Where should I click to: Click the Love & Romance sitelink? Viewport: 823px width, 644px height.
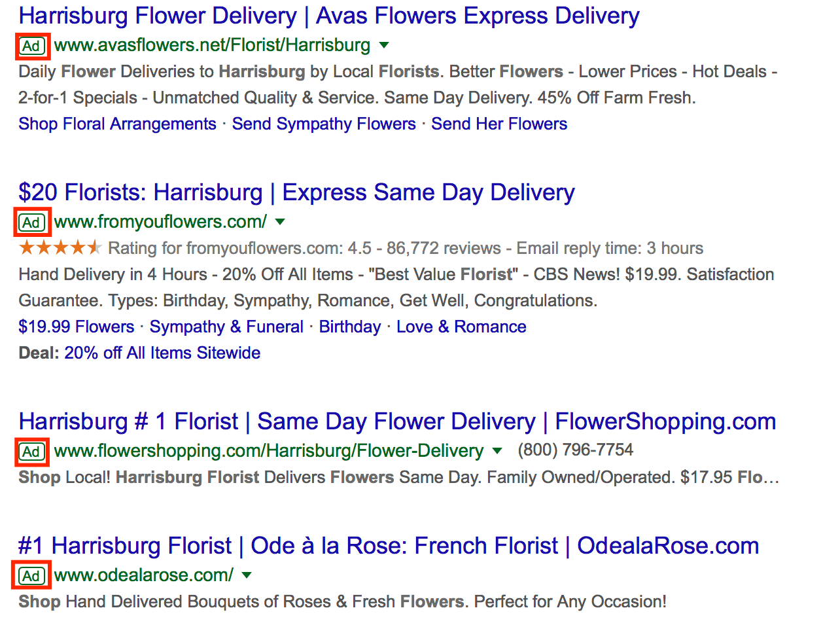tap(461, 327)
